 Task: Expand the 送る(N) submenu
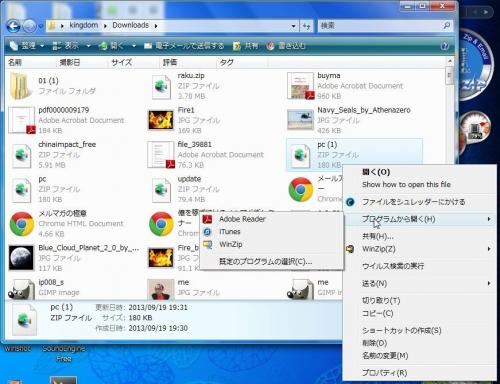point(419,284)
